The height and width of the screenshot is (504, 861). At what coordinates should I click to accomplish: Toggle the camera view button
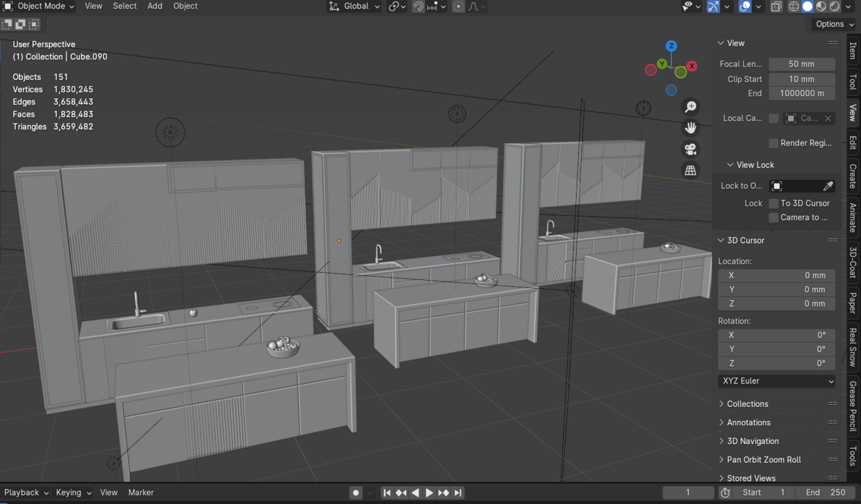point(691,149)
